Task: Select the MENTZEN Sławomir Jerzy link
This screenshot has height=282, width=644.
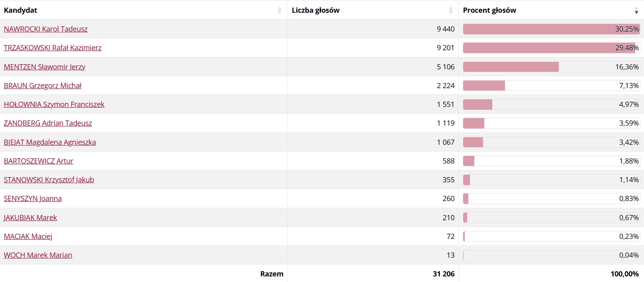Action: pyautogui.click(x=45, y=67)
